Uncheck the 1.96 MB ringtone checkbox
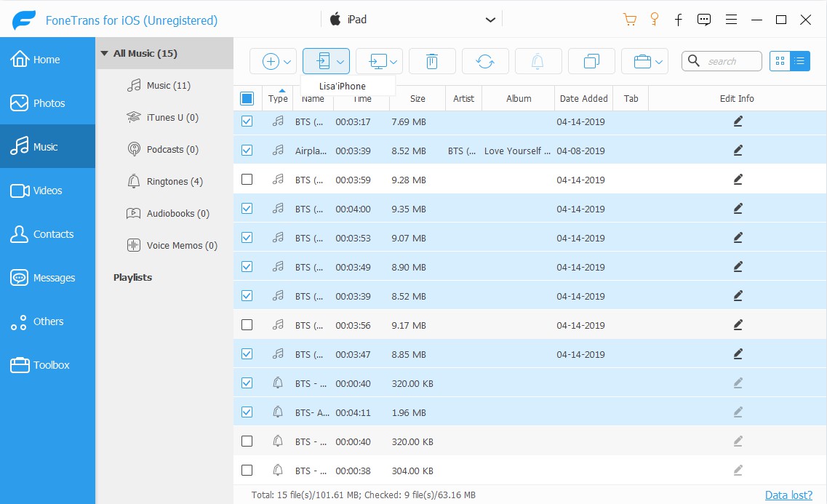The image size is (827, 504). [247, 412]
